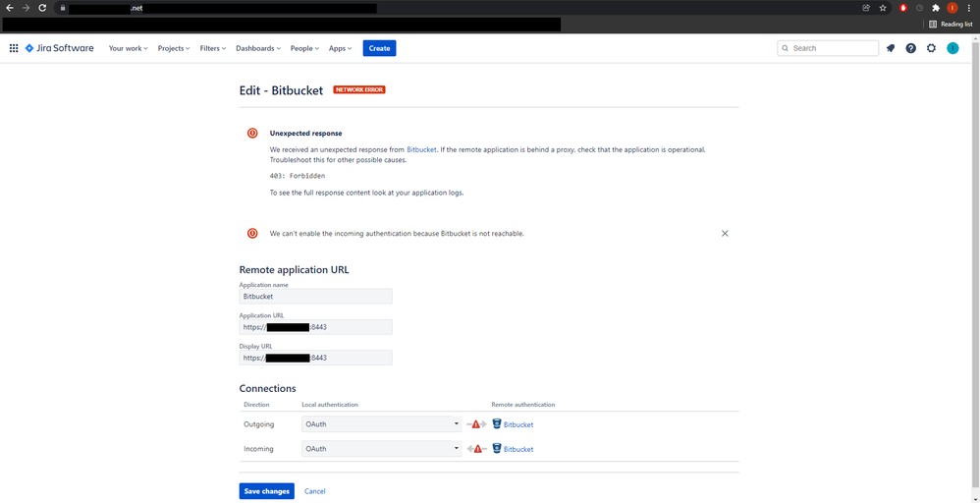This screenshot has height=503, width=980.
Task: Click the Unexpected response error icon
Action: click(252, 134)
